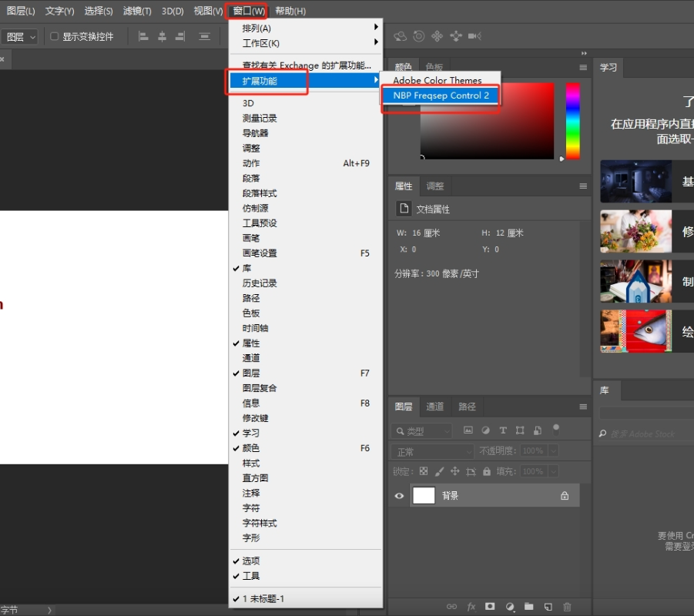Open the 学习 panel tab
Image resolution: width=694 pixels, height=616 pixels.
609,67
